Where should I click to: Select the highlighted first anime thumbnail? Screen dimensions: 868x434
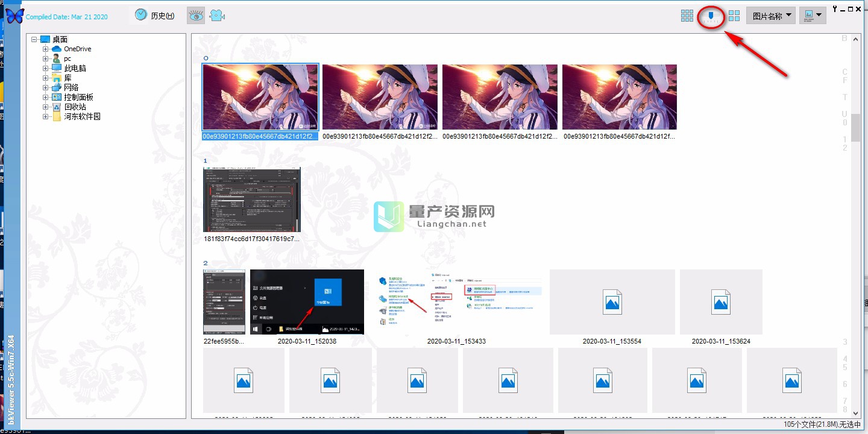point(260,97)
